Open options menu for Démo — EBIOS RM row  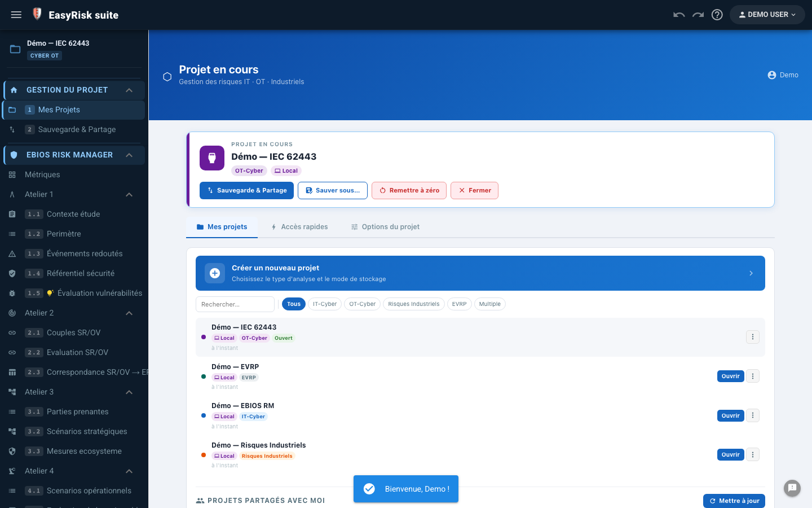pos(753,415)
